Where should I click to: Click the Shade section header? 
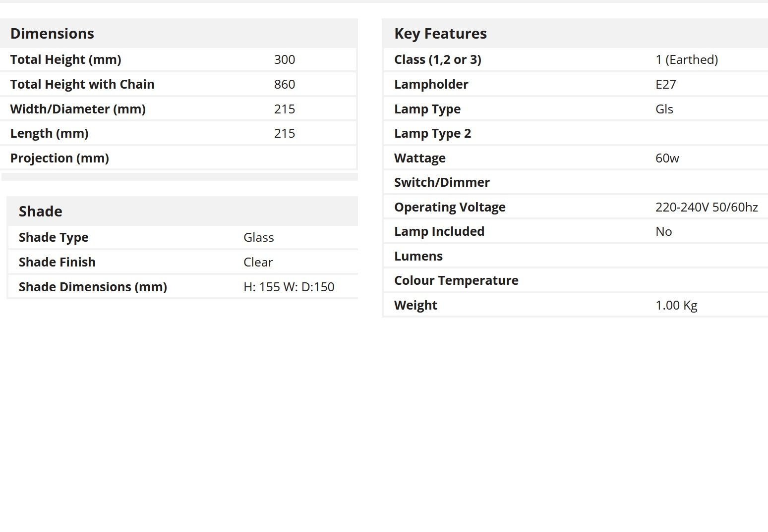coord(41,212)
